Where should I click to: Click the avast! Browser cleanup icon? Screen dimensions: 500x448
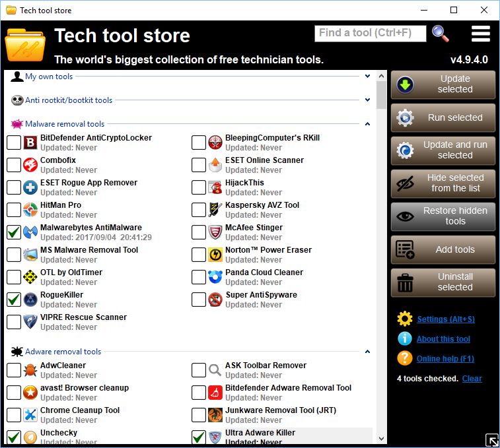(30, 393)
